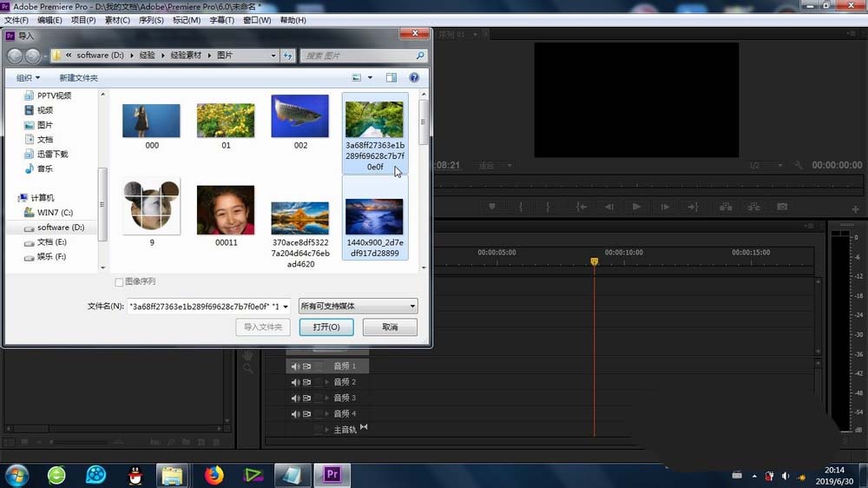
Task: Click the plus button editor in monitor
Action: tap(855, 209)
